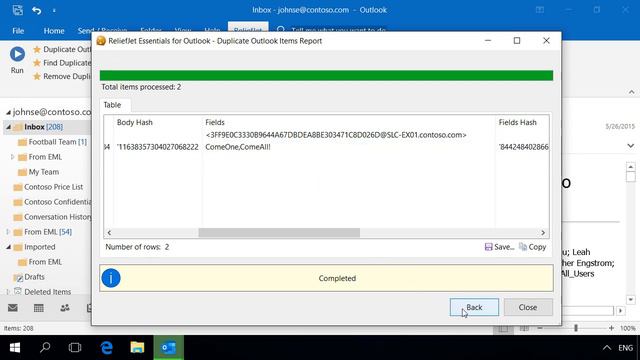Click the '11638357304027068222 Body Hash cell

click(x=158, y=147)
